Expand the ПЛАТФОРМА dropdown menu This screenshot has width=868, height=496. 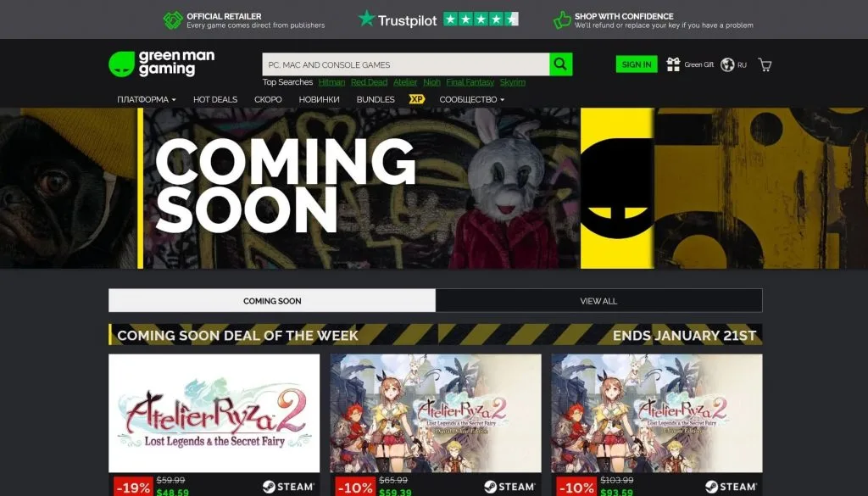click(x=146, y=99)
